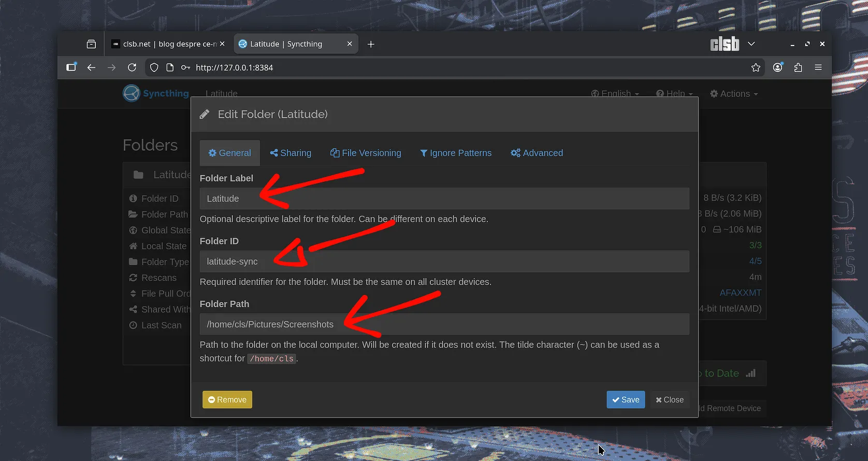Image resolution: width=868 pixels, height=461 pixels.
Task: Switch to the Sharing tab
Action: [291, 153]
